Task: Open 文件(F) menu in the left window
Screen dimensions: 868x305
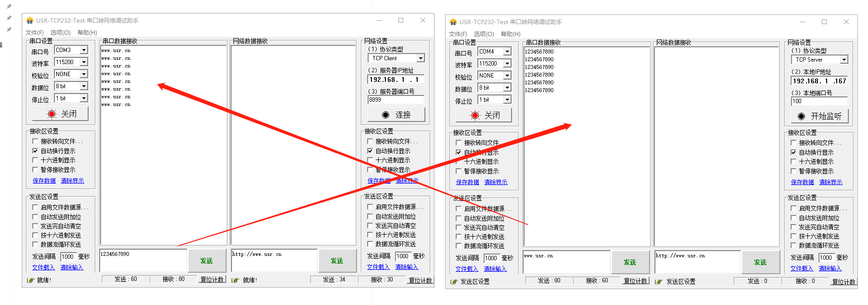Action: click(35, 33)
